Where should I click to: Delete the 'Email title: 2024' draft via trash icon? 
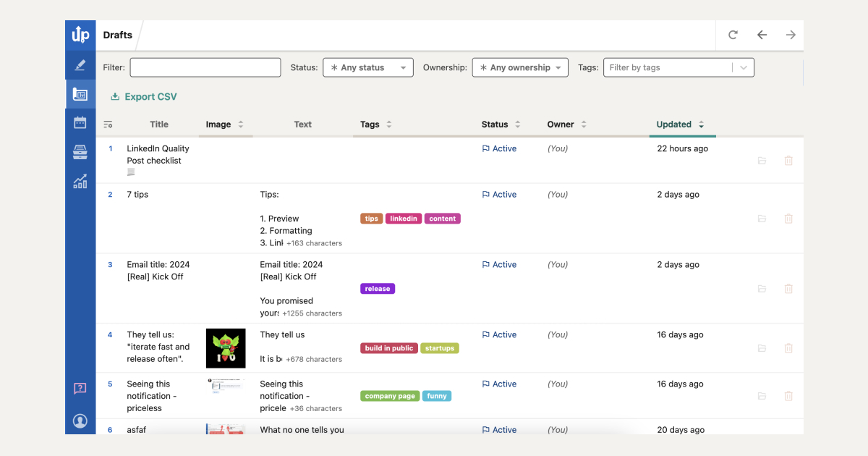(x=788, y=288)
